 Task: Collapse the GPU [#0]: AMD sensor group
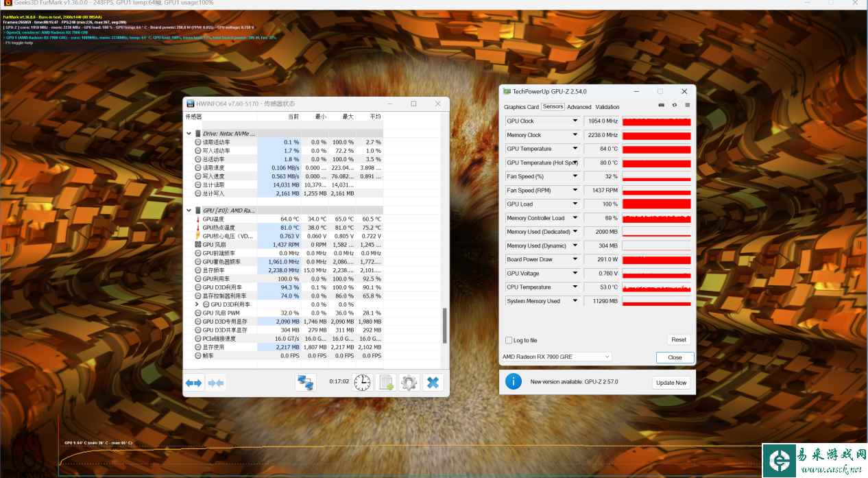tap(189, 210)
